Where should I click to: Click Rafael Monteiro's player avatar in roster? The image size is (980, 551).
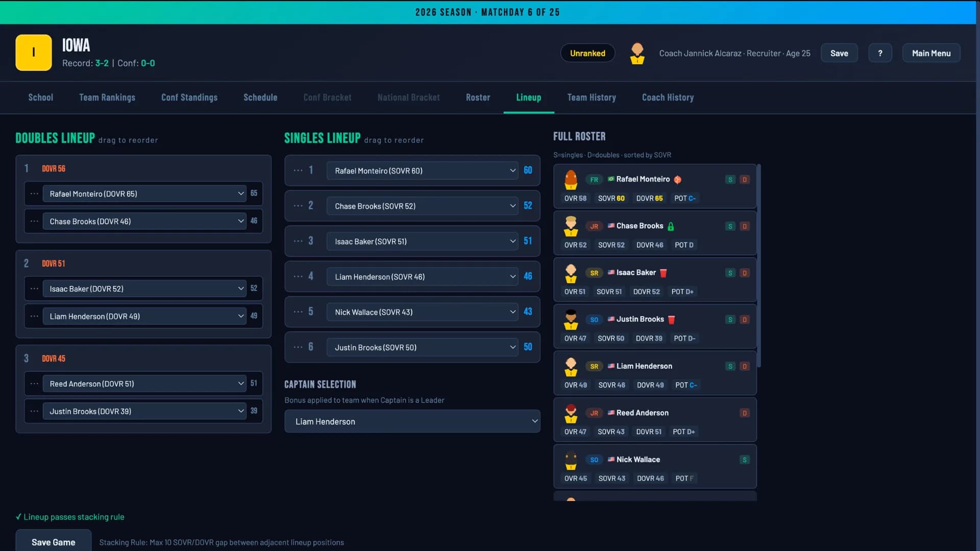[571, 180]
